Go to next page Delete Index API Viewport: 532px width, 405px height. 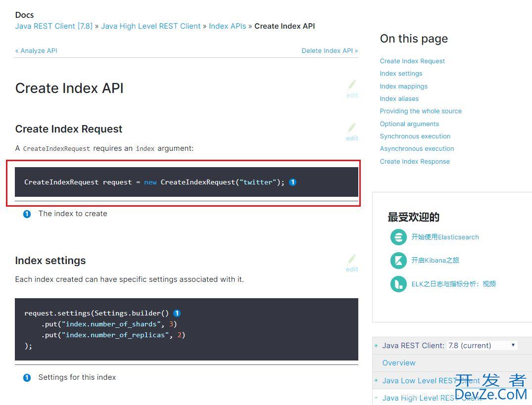click(x=330, y=50)
